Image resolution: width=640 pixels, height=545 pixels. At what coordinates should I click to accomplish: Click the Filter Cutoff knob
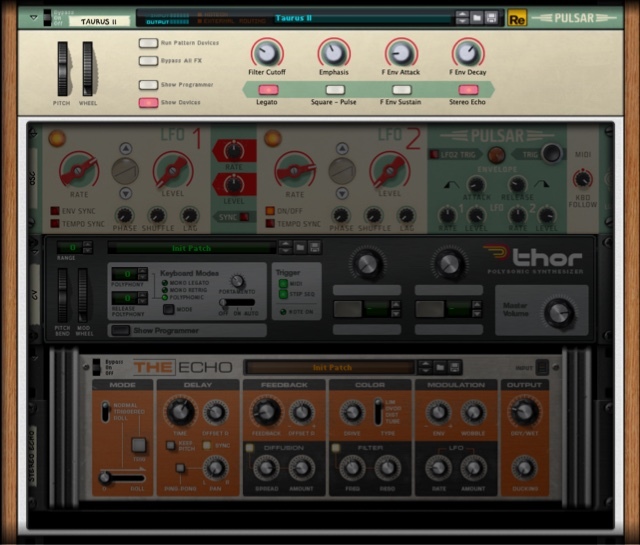[x=267, y=53]
